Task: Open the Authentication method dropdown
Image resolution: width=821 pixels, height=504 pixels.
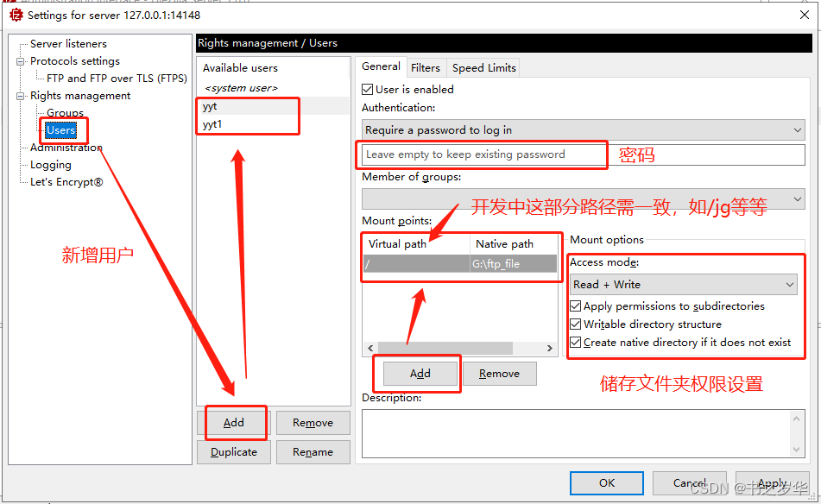Action: pos(584,129)
